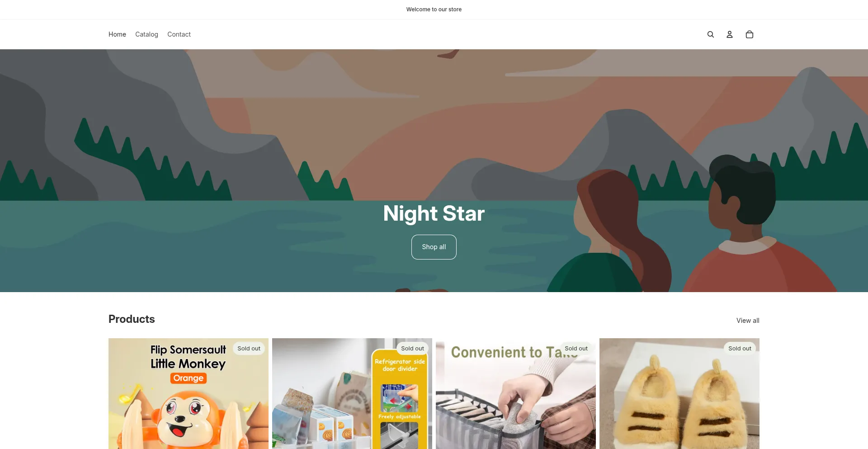Open the Contact page link
868x449 pixels.
pyautogui.click(x=179, y=34)
